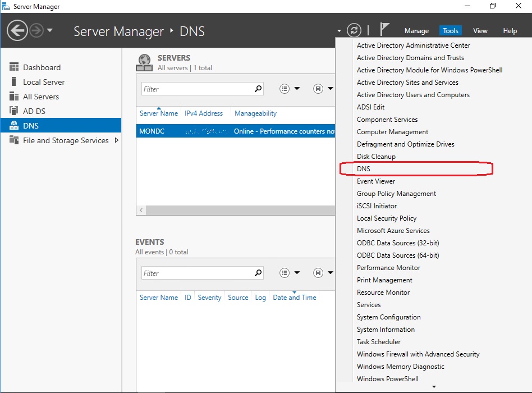Open the Events list options dropdown arrow
This screenshot has height=393, width=532.
tap(297, 272)
